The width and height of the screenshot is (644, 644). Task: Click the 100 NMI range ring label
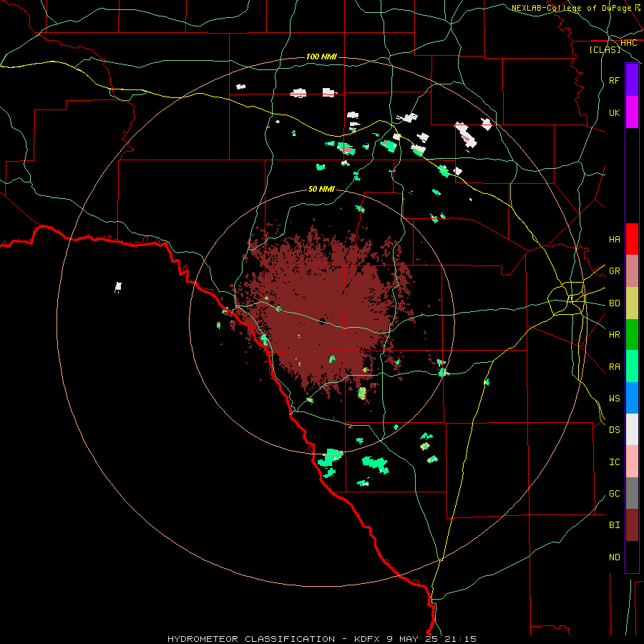tap(321, 57)
